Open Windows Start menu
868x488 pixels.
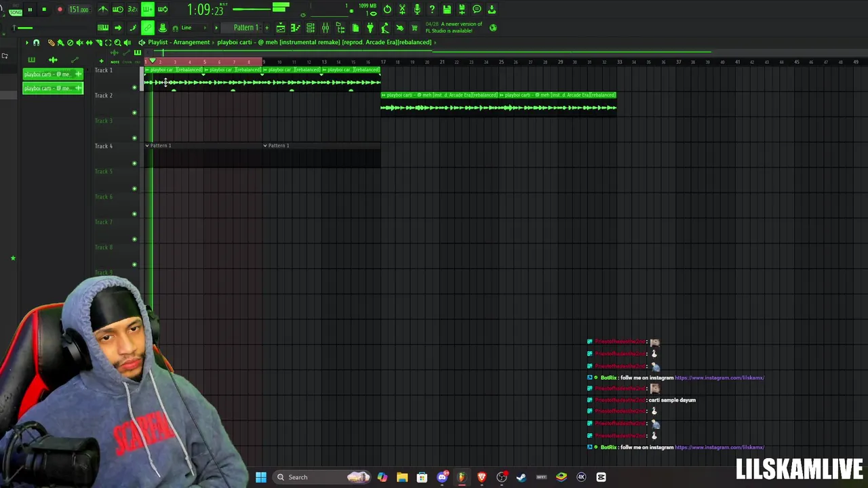coord(261,477)
